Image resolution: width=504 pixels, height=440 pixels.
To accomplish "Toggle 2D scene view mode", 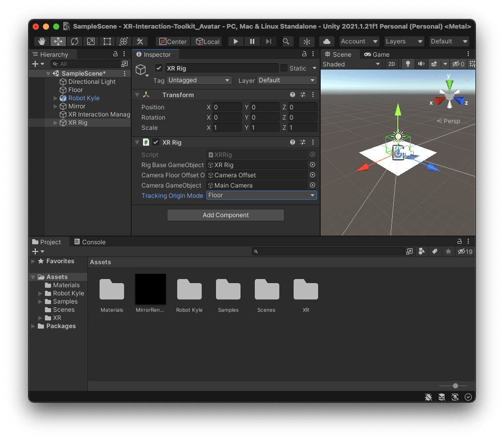I will (x=392, y=64).
